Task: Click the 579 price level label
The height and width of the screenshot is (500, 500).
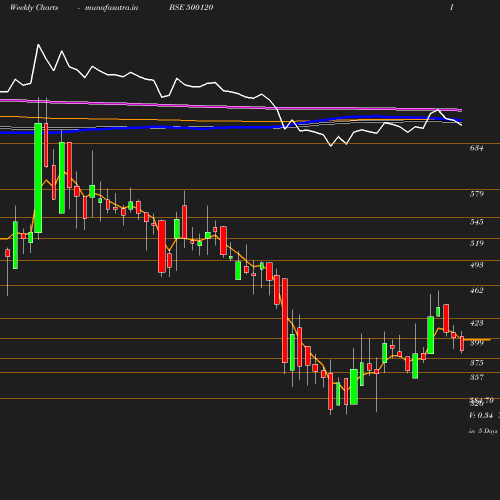Action: (x=476, y=194)
